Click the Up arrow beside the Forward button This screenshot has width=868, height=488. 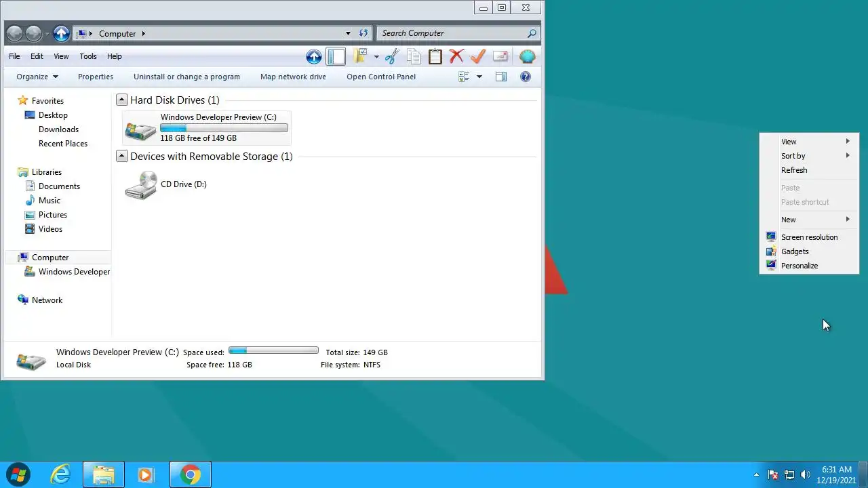tap(61, 33)
